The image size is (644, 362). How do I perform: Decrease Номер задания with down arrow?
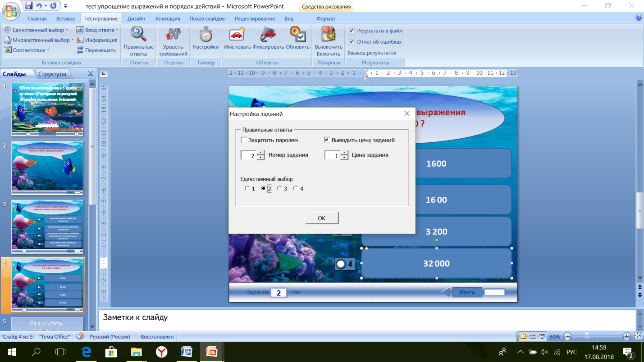260,158
